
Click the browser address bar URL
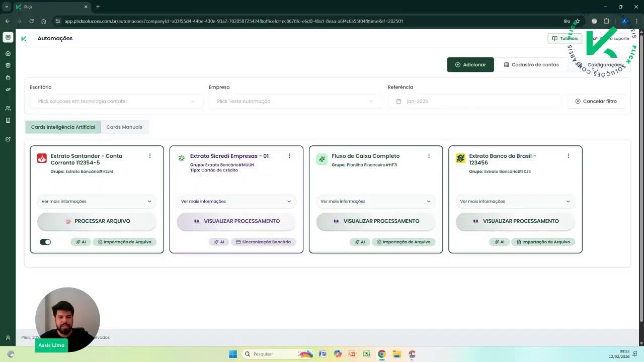click(x=233, y=21)
